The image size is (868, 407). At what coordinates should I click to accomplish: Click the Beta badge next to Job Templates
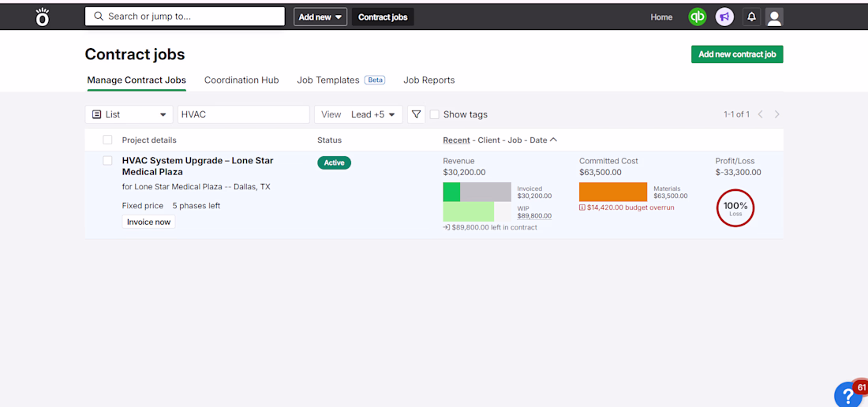coord(375,80)
